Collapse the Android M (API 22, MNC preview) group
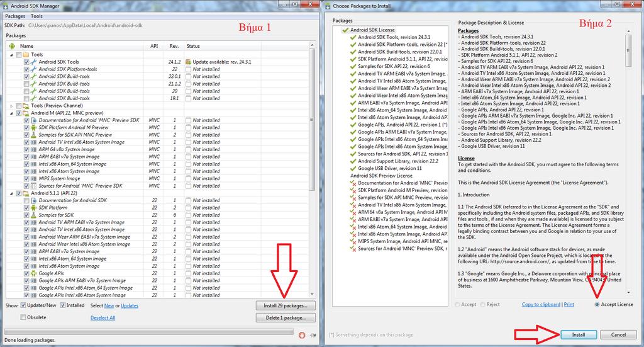 [x=11, y=113]
